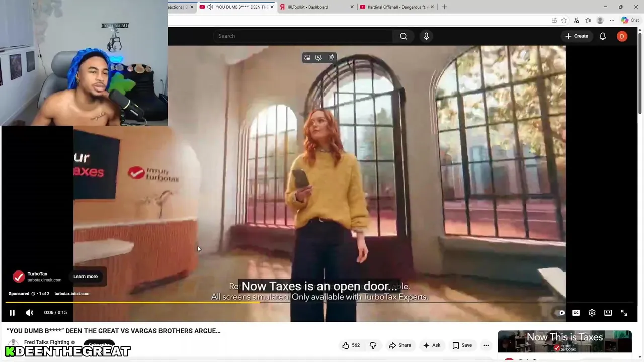
Task: Open the Now This is Taxes ad thumbnail
Action: 565,342
